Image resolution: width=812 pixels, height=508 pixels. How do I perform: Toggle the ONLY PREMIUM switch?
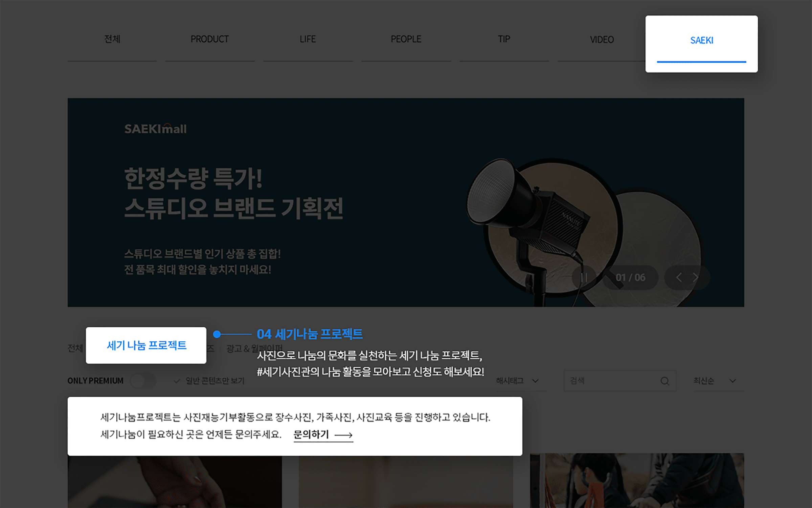coord(143,381)
